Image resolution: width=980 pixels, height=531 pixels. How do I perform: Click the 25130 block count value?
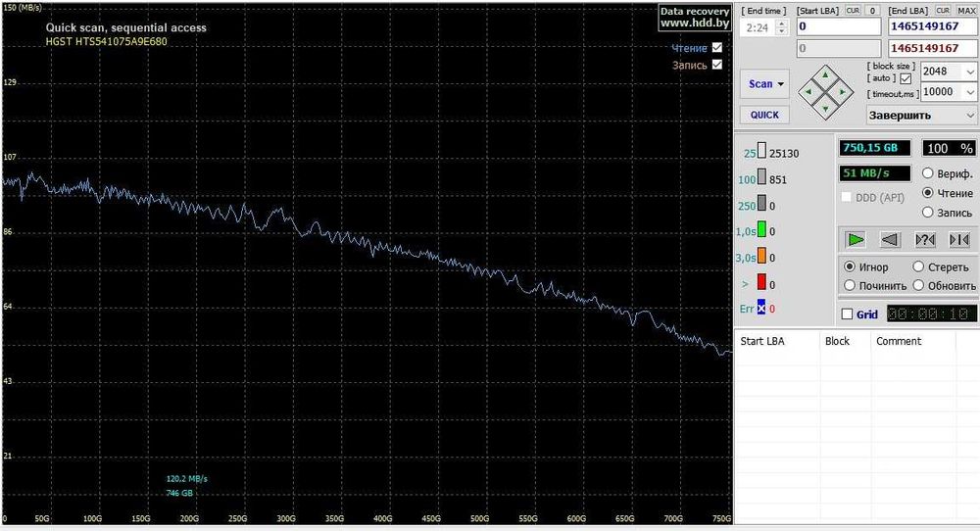(784, 154)
